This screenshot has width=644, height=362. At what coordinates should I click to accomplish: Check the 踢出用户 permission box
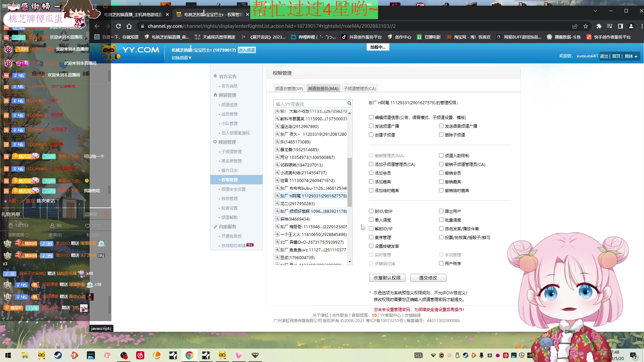tap(441, 211)
